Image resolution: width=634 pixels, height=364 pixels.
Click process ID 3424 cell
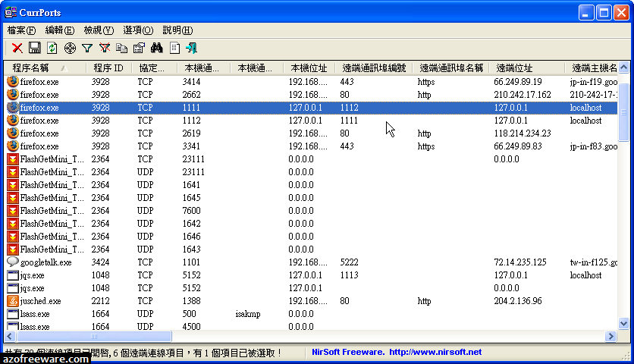click(x=100, y=262)
